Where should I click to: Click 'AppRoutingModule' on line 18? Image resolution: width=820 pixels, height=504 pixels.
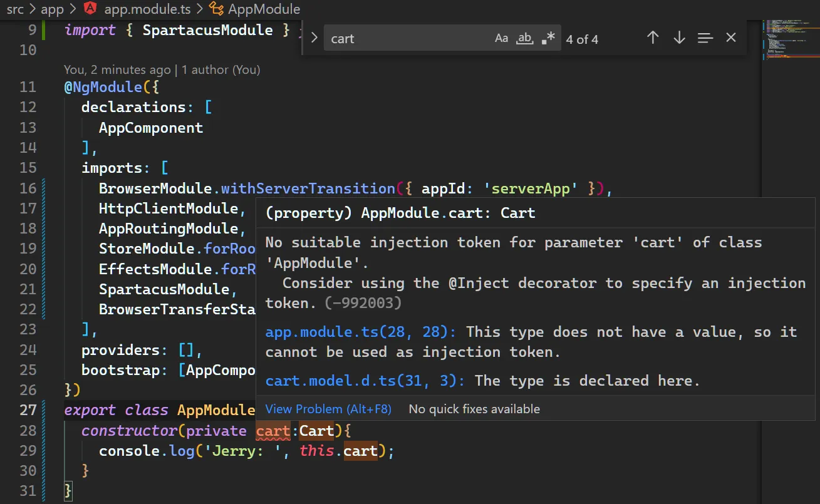click(x=169, y=229)
